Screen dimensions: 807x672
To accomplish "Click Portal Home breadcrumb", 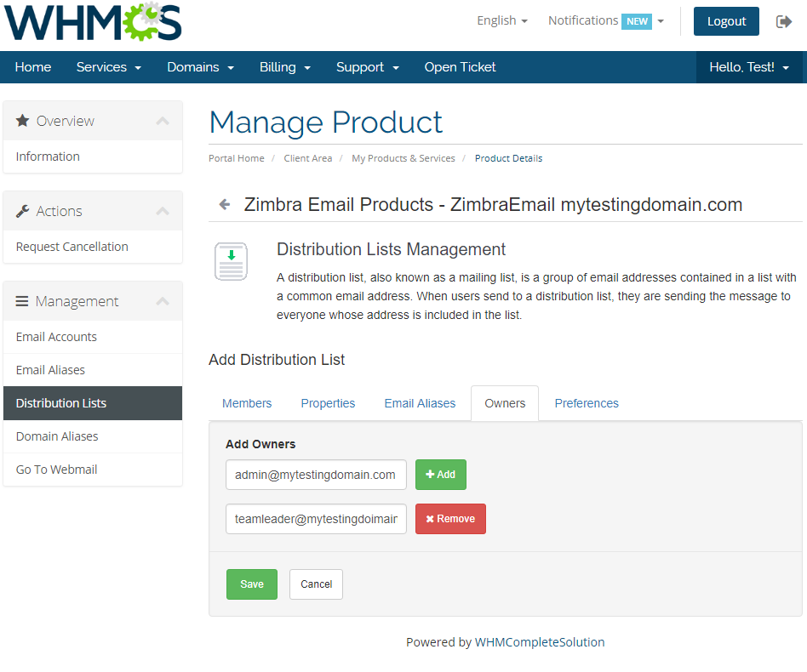I will tap(237, 158).
